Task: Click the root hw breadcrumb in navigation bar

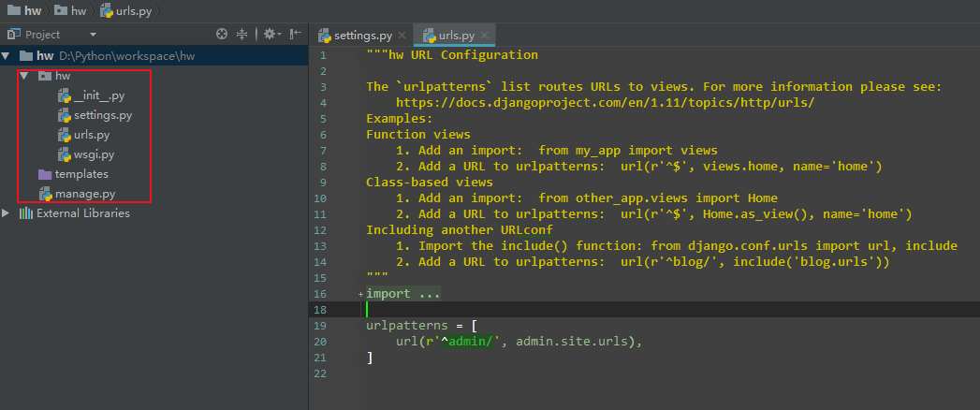Action: tap(24, 10)
